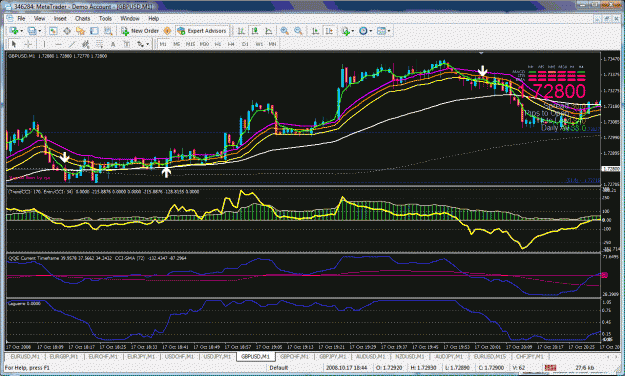Image resolution: width=625 pixels, height=376 pixels.
Task: Switch to the GBPJPY,M1 chart tab
Action: tap(332, 356)
